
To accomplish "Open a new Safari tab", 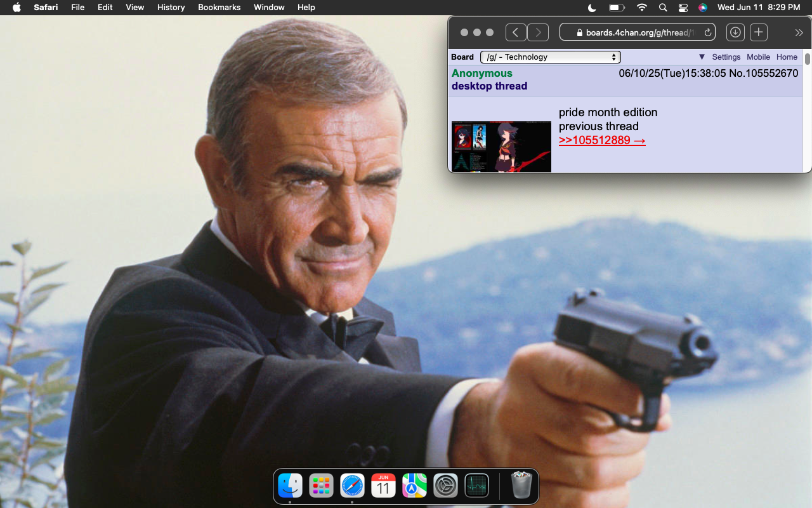I will pos(759,32).
